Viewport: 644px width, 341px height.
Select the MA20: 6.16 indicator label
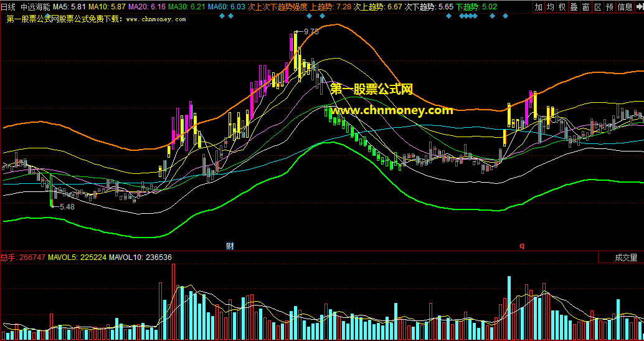point(147,7)
